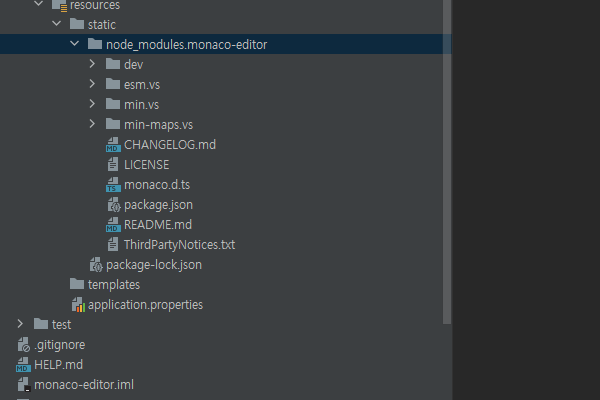Click the dev folder icon

coord(113,64)
